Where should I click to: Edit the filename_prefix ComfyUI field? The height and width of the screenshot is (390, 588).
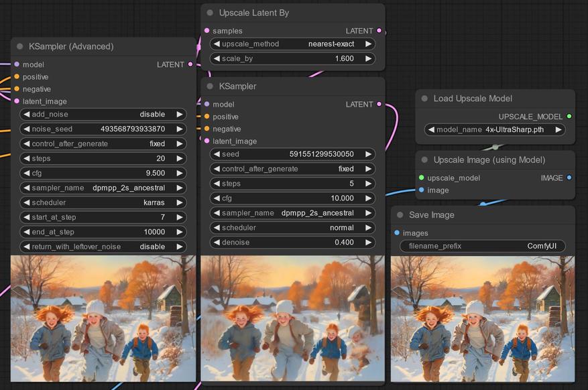click(x=483, y=246)
